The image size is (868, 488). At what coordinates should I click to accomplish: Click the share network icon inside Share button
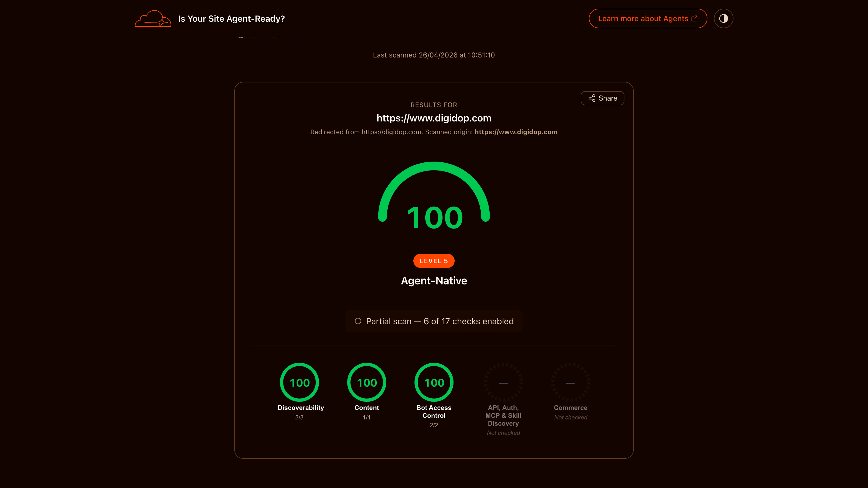pos(592,98)
